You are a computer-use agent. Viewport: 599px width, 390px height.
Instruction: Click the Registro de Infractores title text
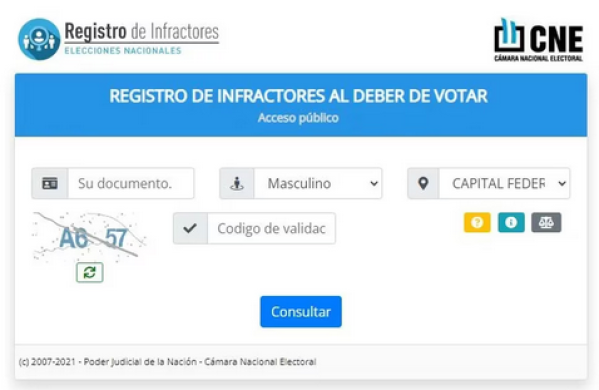(x=141, y=32)
